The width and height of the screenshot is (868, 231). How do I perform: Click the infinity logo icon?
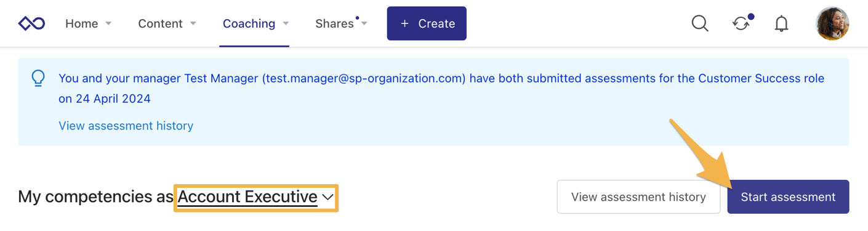point(31,23)
